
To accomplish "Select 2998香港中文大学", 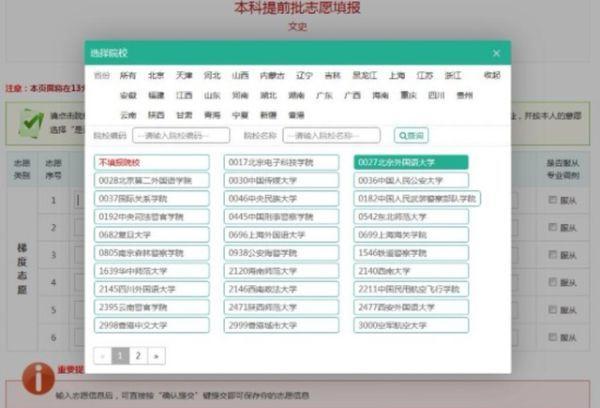I will point(152,325).
